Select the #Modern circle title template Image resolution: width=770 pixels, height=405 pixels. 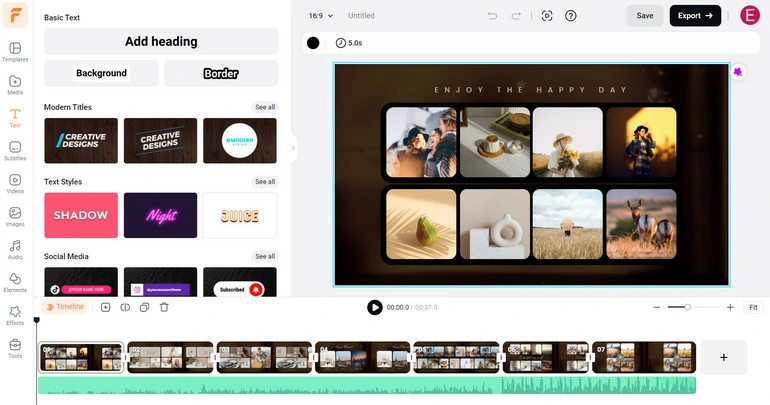tap(240, 140)
